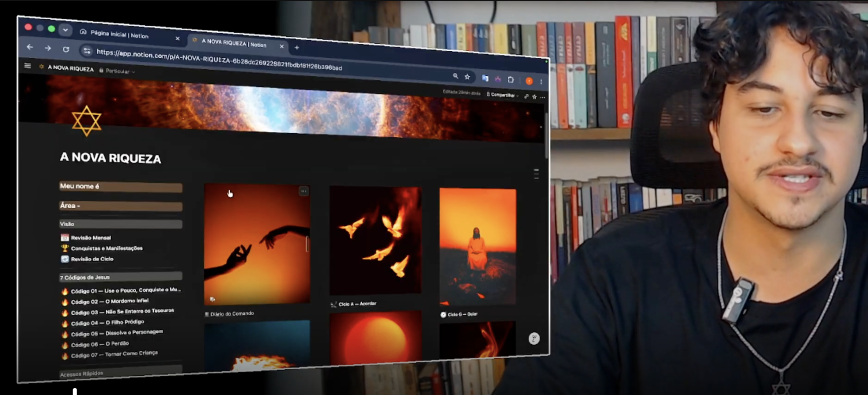This screenshot has width=868, height=395.
Task: Open the Ciclo G — Guiar card title
Action: [459, 314]
